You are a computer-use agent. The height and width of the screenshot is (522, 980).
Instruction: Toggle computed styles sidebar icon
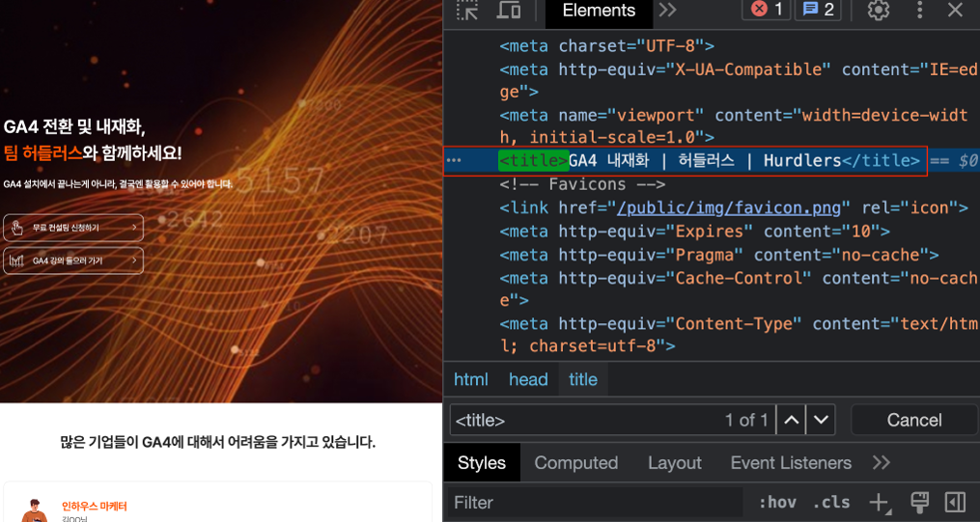coord(955,503)
